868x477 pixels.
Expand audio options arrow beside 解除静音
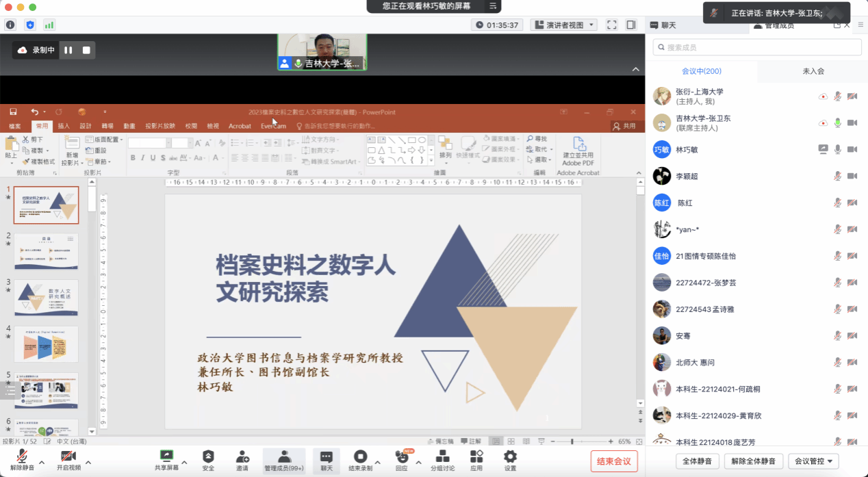[x=42, y=463]
